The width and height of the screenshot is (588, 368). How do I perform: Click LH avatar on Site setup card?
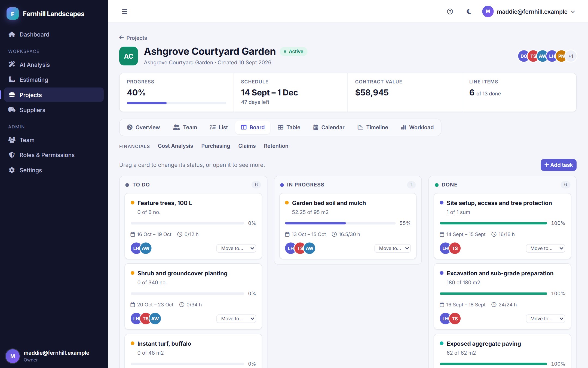[x=445, y=248]
